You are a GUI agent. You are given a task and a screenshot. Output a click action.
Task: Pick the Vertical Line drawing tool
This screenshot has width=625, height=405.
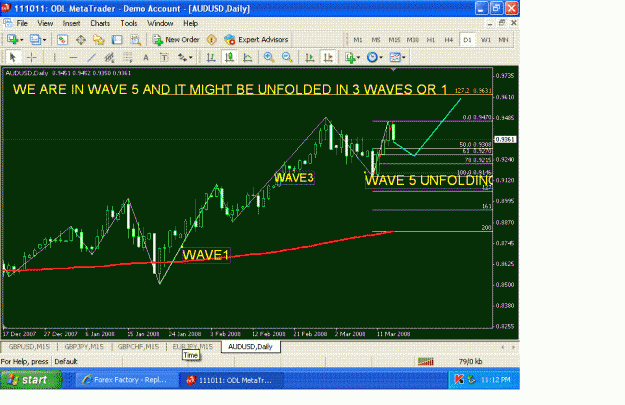[x=55, y=57]
